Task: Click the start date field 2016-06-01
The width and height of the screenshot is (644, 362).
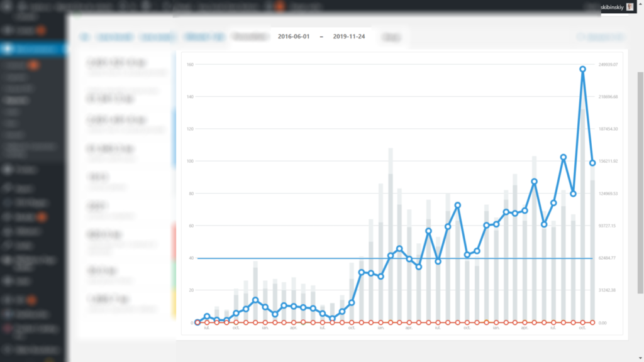Action: [294, 37]
